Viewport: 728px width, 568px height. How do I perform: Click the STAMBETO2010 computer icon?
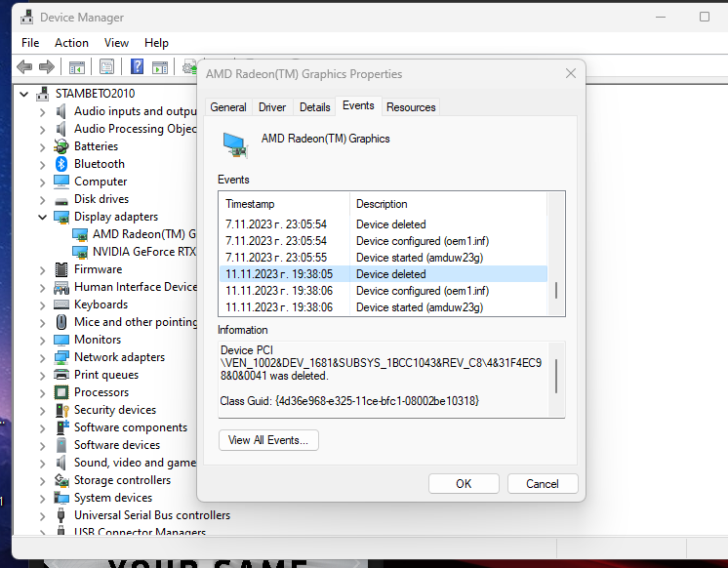[43, 94]
